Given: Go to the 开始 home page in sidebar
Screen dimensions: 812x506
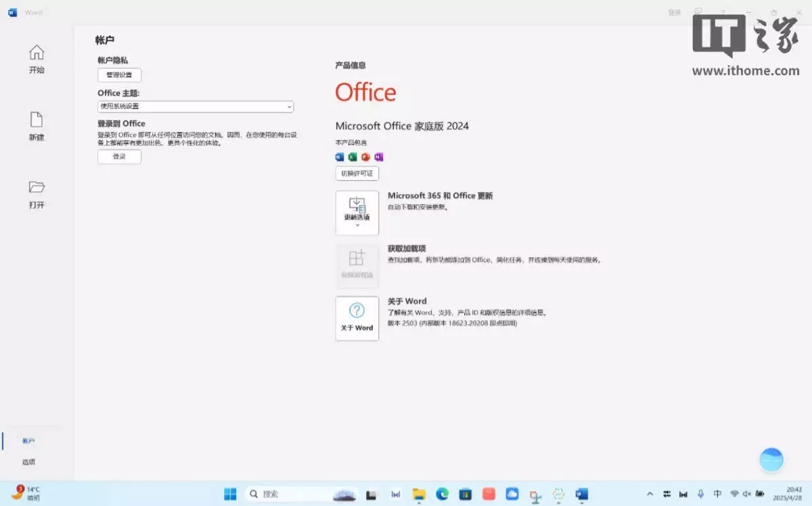Looking at the screenshot, I should tap(37, 60).
